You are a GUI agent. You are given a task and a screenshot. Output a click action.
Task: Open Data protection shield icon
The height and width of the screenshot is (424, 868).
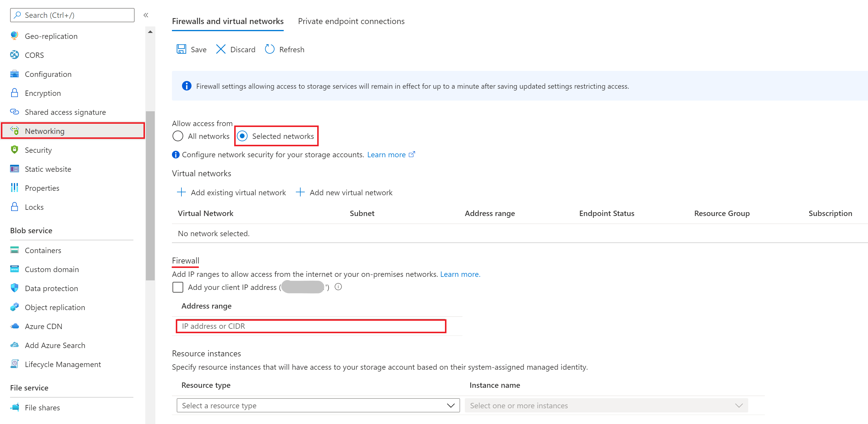14,288
